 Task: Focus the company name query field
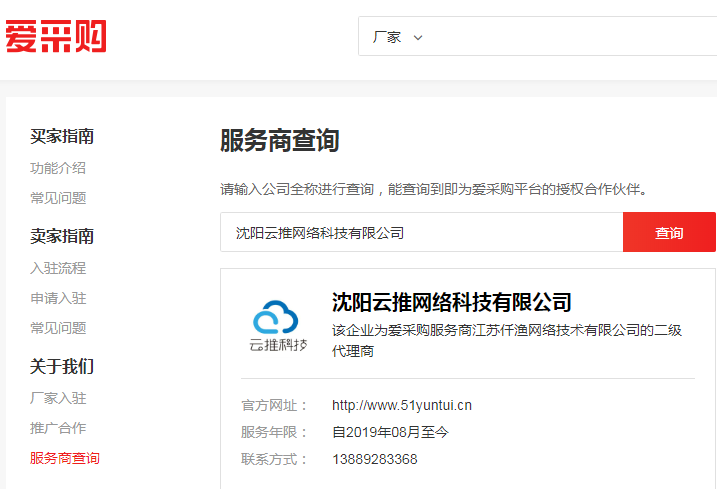(422, 232)
